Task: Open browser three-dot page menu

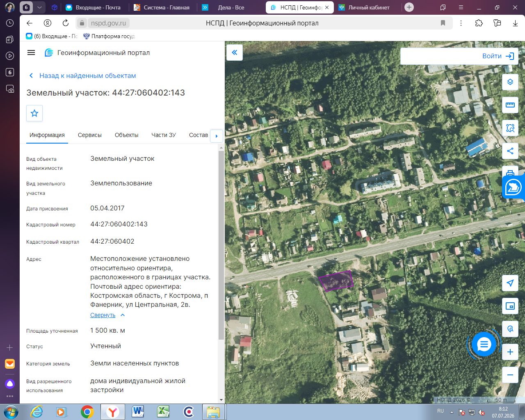Action: (x=461, y=23)
